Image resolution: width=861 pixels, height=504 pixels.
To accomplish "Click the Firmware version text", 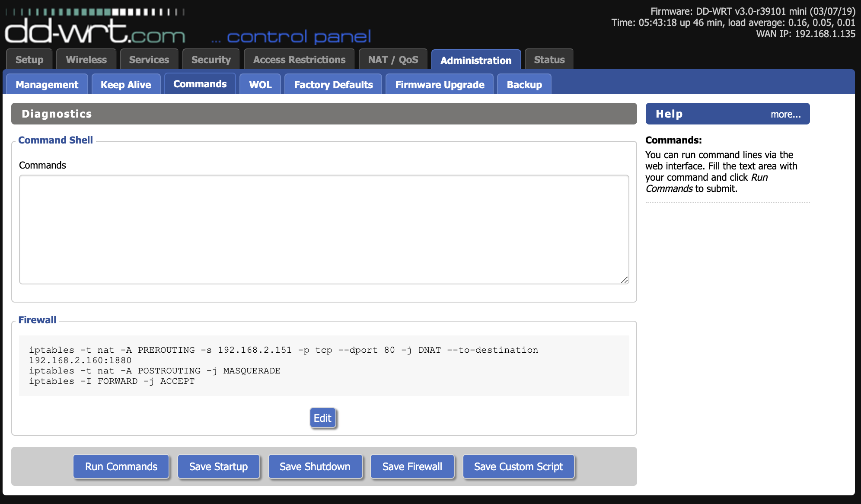I will coord(753,11).
